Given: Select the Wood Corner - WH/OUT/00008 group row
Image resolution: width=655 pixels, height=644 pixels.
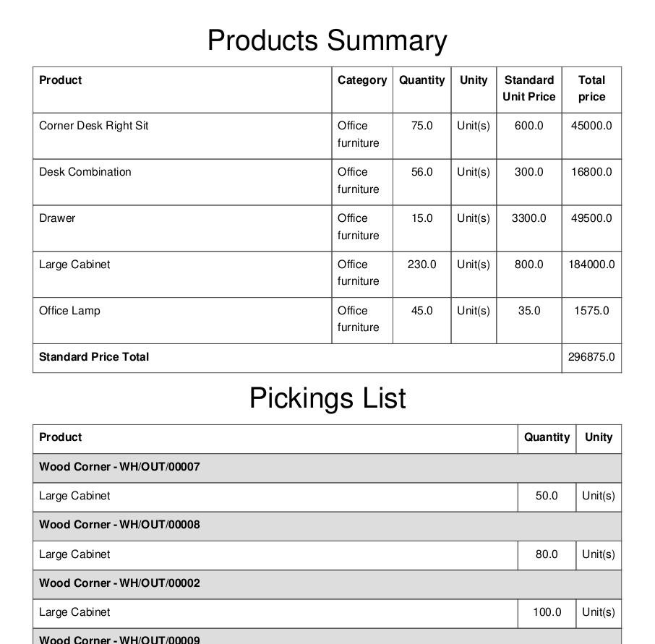Looking at the screenshot, I should [327, 526].
